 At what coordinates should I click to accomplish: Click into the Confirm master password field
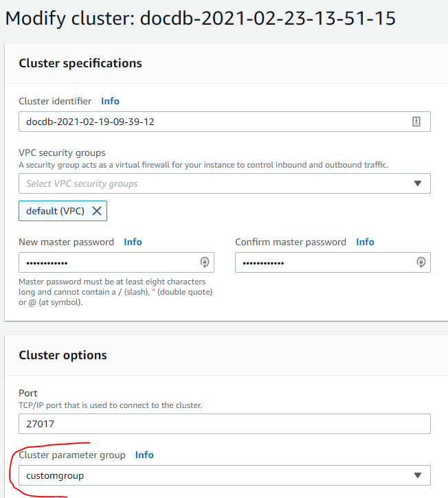coord(333,262)
